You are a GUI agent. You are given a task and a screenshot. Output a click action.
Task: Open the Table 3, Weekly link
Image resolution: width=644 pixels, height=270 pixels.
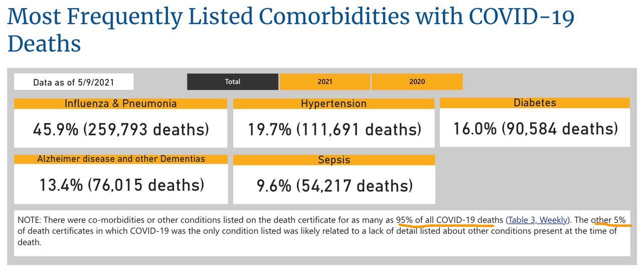coord(538,220)
